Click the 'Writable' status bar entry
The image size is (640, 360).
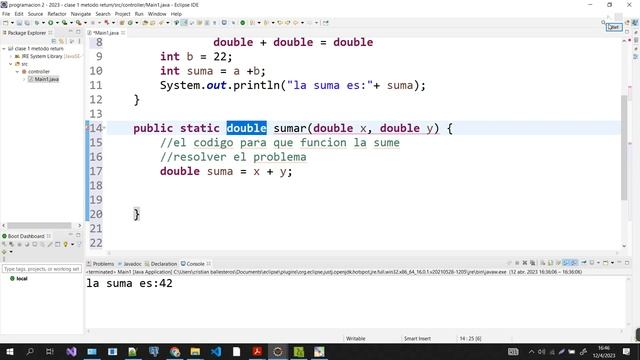[356, 338]
